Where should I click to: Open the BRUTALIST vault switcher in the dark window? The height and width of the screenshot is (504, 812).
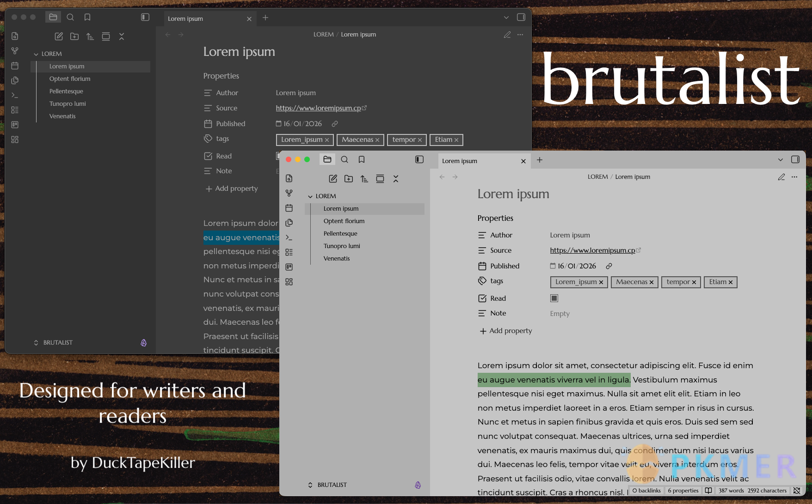pos(53,343)
